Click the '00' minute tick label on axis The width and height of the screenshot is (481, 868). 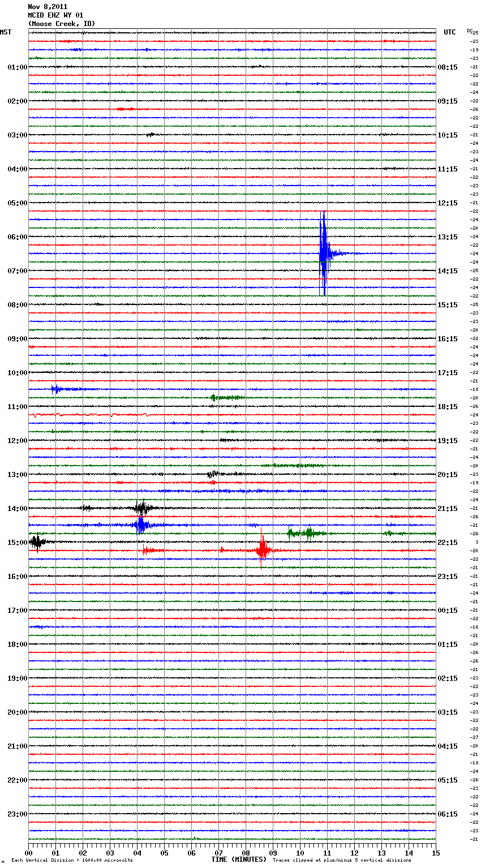point(28,853)
